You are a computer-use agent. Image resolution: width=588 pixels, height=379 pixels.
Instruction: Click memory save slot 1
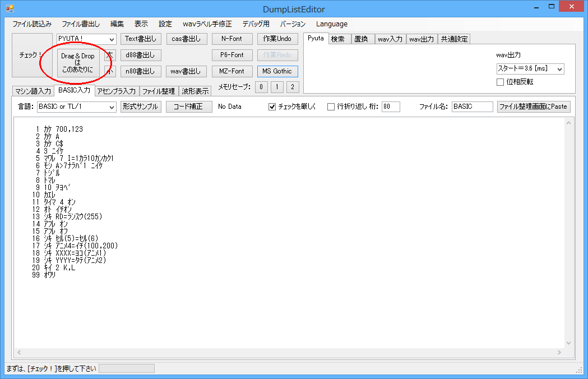coord(277,87)
